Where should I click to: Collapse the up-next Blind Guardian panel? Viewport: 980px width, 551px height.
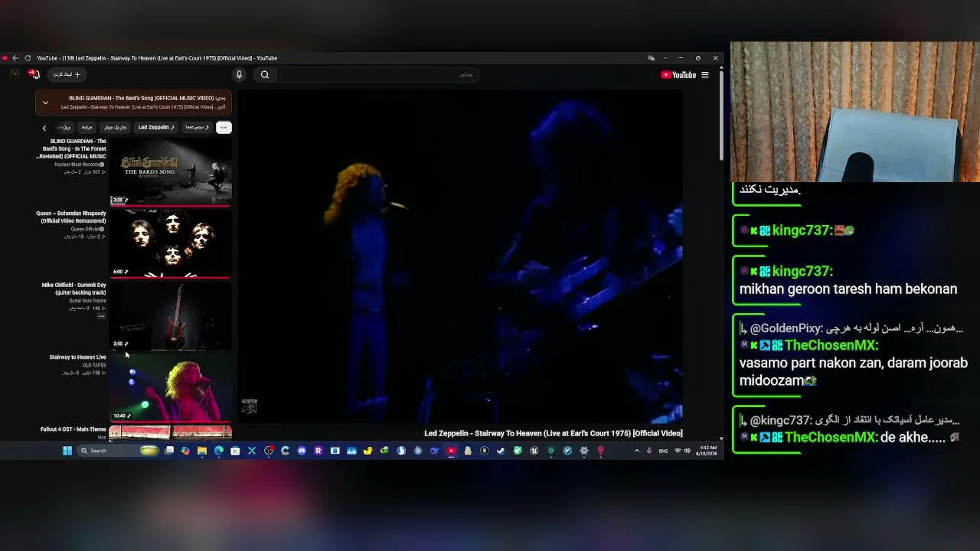(45, 102)
